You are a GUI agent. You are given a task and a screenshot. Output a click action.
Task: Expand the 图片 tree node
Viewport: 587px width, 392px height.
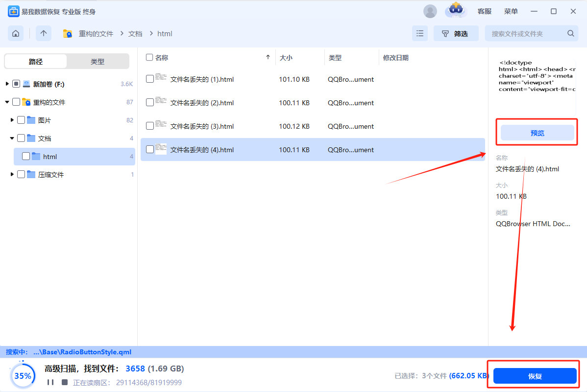pyautogui.click(x=12, y=120)
